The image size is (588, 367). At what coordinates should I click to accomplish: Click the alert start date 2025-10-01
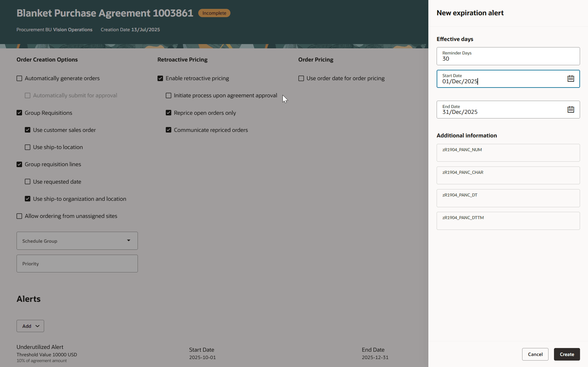[x=202, y=357]
